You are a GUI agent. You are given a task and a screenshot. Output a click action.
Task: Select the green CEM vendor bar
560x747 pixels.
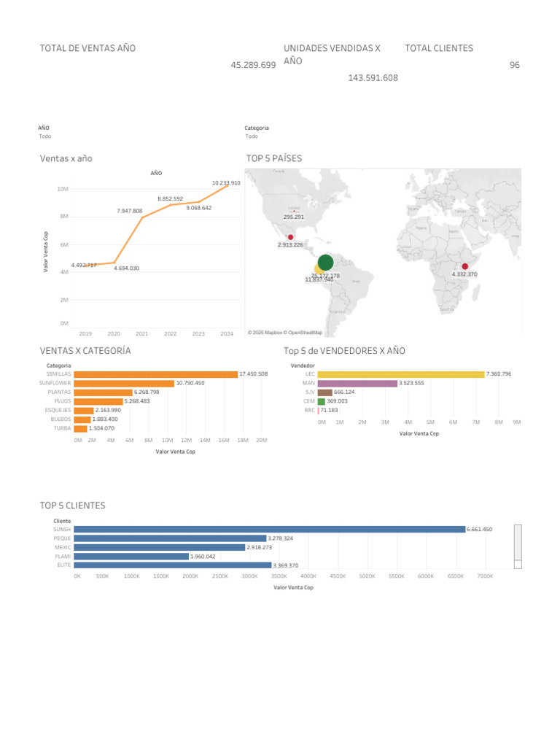(x=322, y=402)
